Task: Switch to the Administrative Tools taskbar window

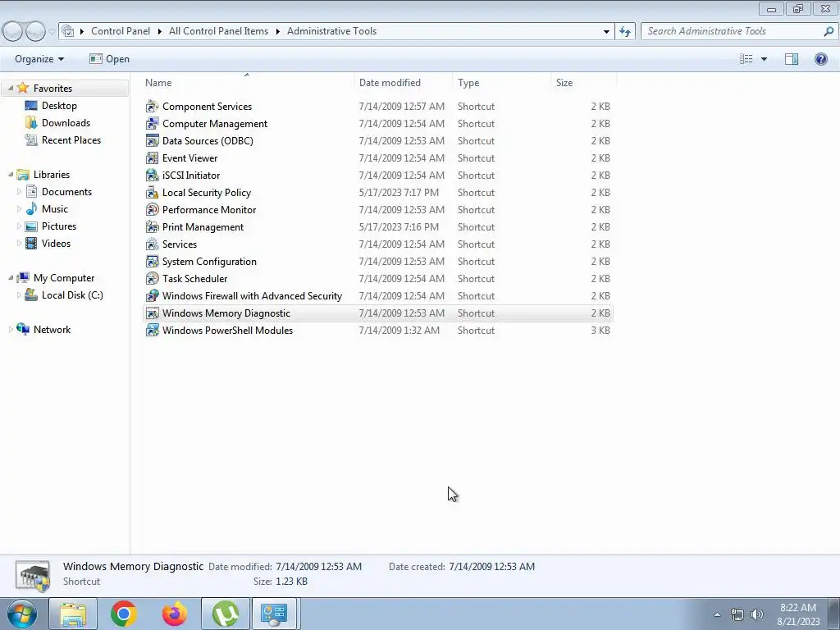Action: tap(274, 614)
